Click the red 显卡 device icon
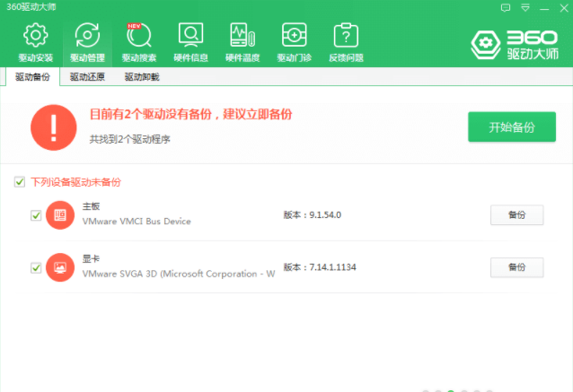The width and height of the screenshot is (573, 392). (60, 267)
